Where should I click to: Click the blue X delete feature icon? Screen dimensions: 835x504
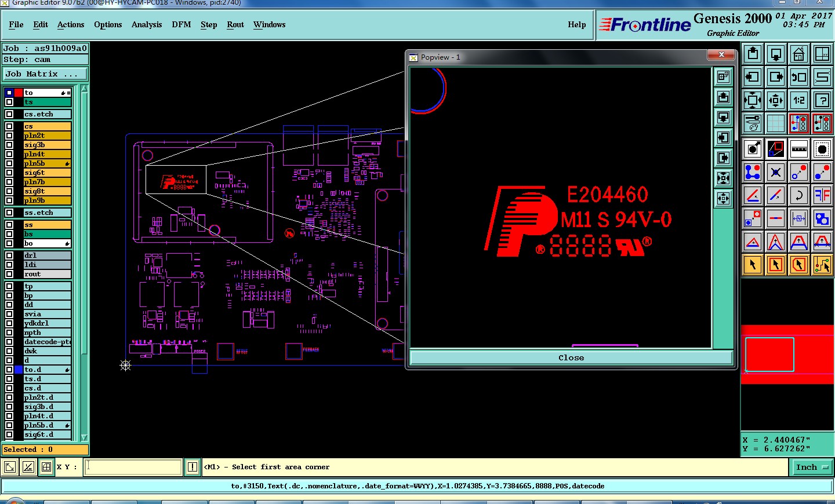coord(776,172)
